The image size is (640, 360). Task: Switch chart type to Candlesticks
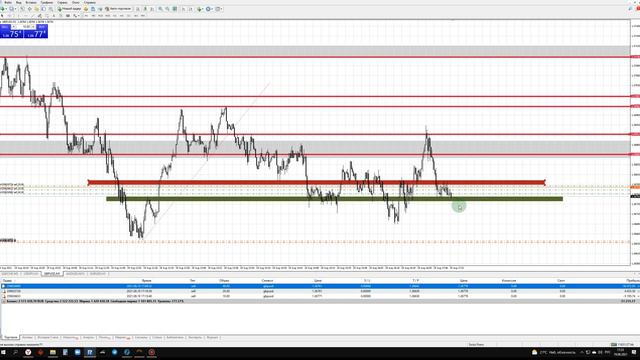(145, 9)
